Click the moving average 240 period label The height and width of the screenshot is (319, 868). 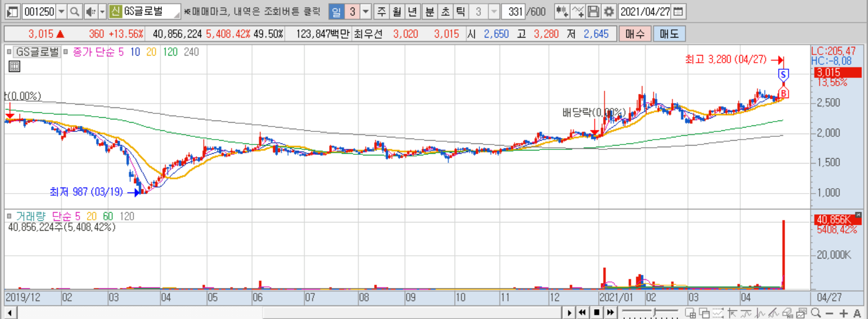click(x=191, y=52)
